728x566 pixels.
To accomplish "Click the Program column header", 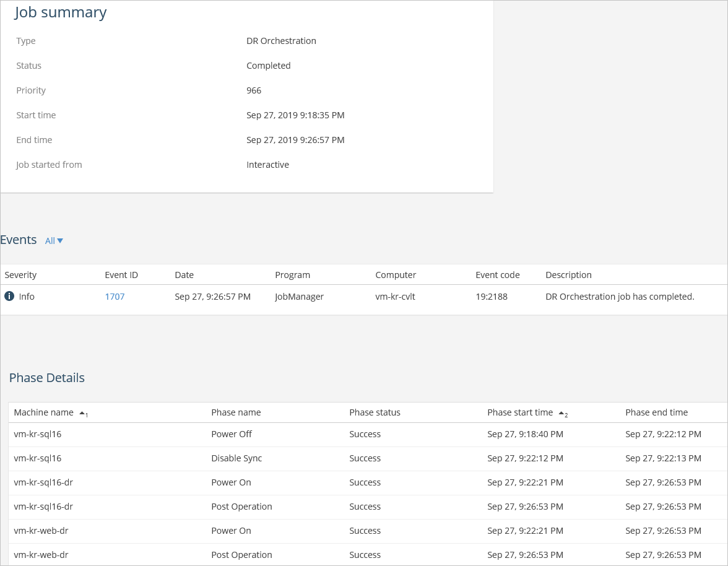I will pos(292,275).
